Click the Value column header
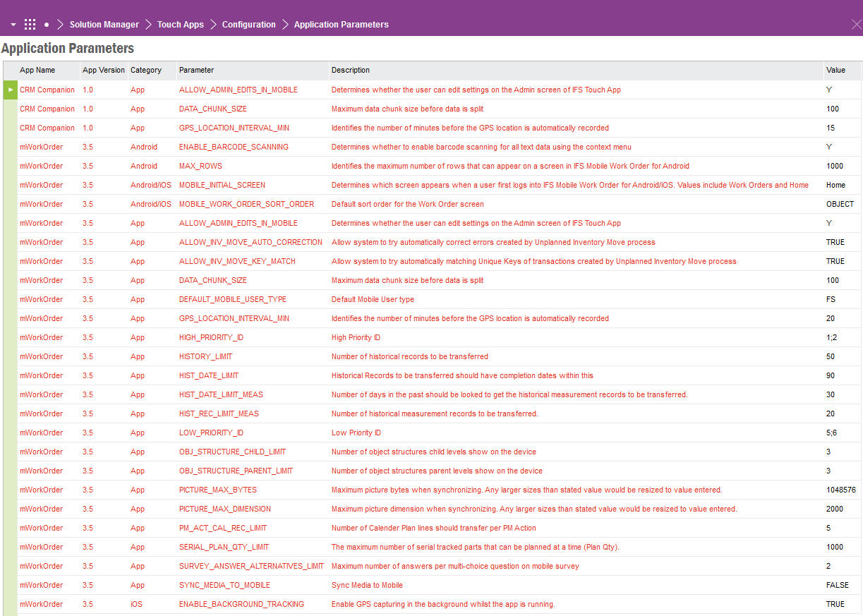863x616 pixels. tap(835, 71)
